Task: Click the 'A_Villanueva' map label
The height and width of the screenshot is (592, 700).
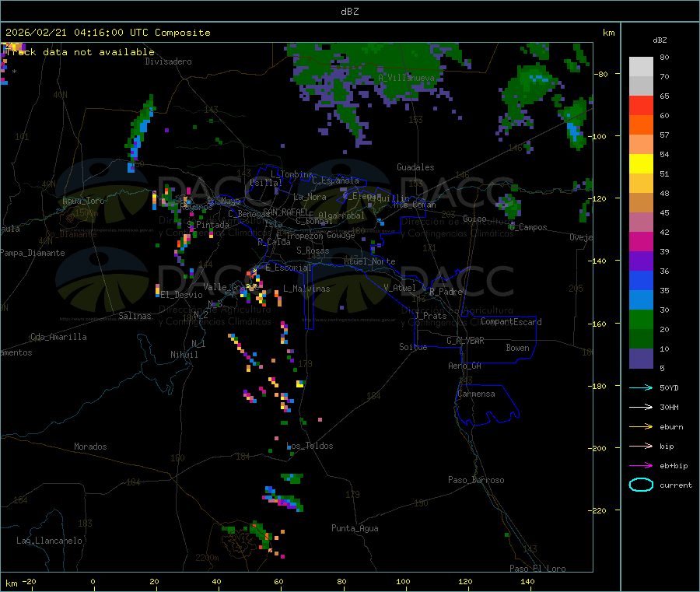Action: pyautogui.click(x=406, y=78)
